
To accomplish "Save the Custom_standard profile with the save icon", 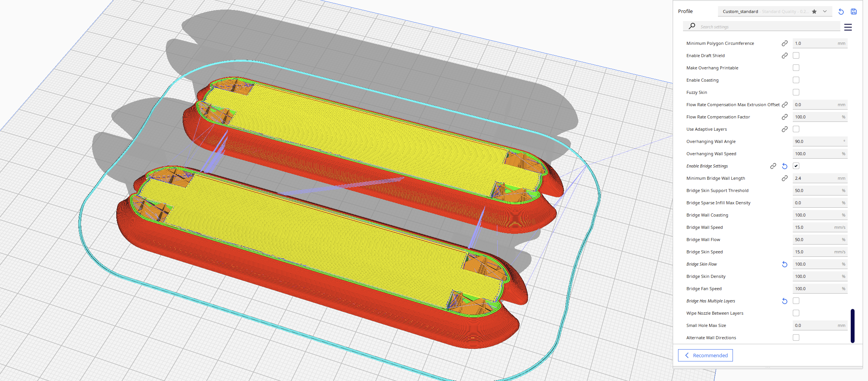I will (x=853, y=11).
